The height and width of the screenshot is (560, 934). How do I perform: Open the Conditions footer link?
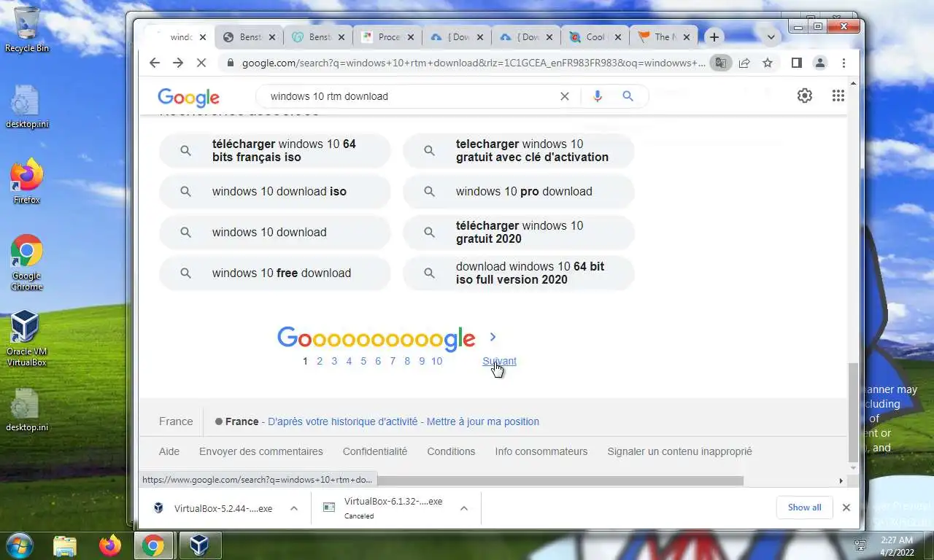(451, 451)
